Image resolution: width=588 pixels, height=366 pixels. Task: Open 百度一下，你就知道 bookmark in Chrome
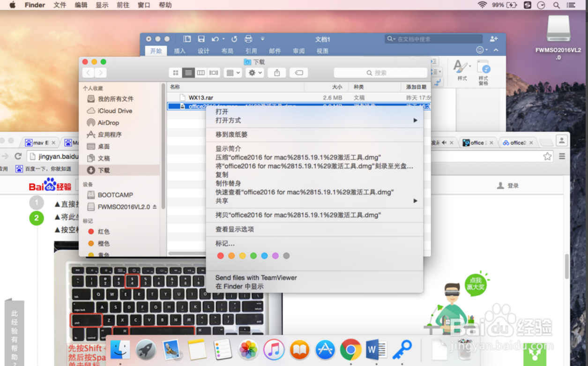43,169
